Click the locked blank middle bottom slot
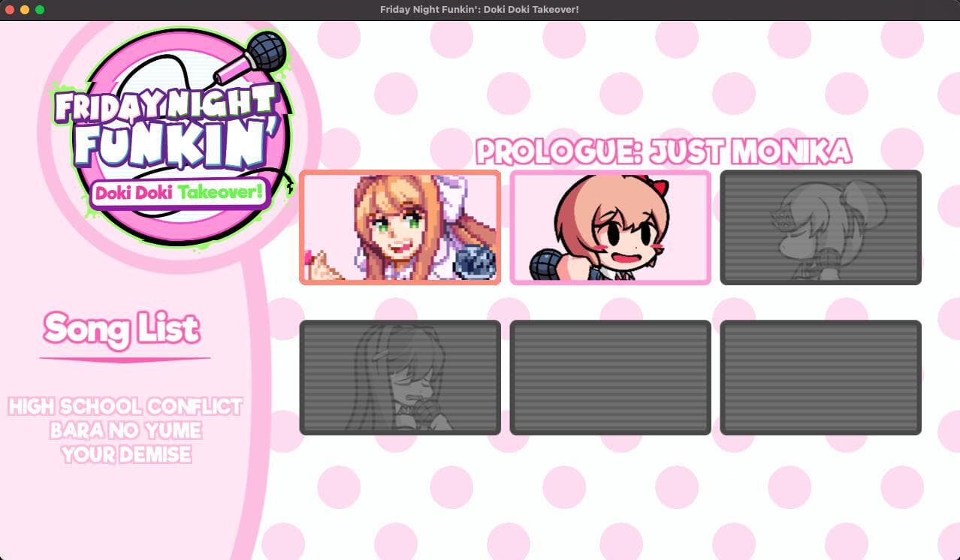This screenshot has width=960, height=560. tap(610, 378)
